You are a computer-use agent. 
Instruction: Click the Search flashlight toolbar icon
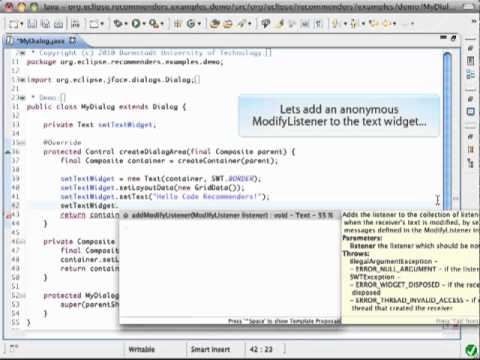click(242, 23)
